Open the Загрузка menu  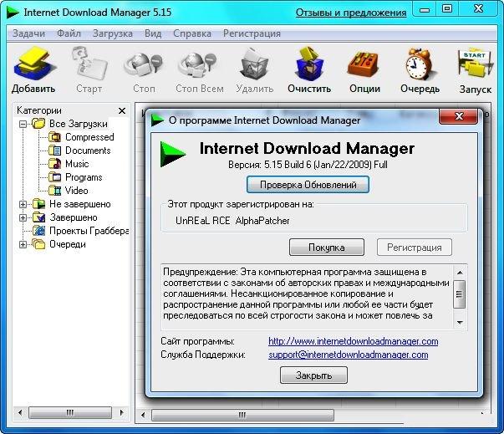[113, 33]
